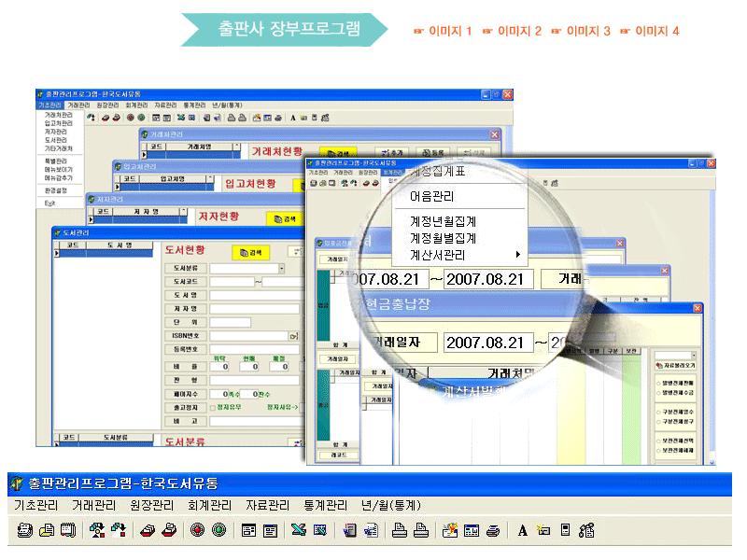Select the top radio button in right-side panel
The image size is (747, 560).
[x=658, y=384]
